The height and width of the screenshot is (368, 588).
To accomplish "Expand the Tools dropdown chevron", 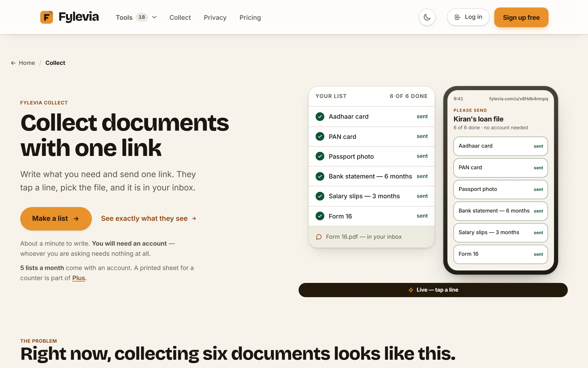I will 154,17.
